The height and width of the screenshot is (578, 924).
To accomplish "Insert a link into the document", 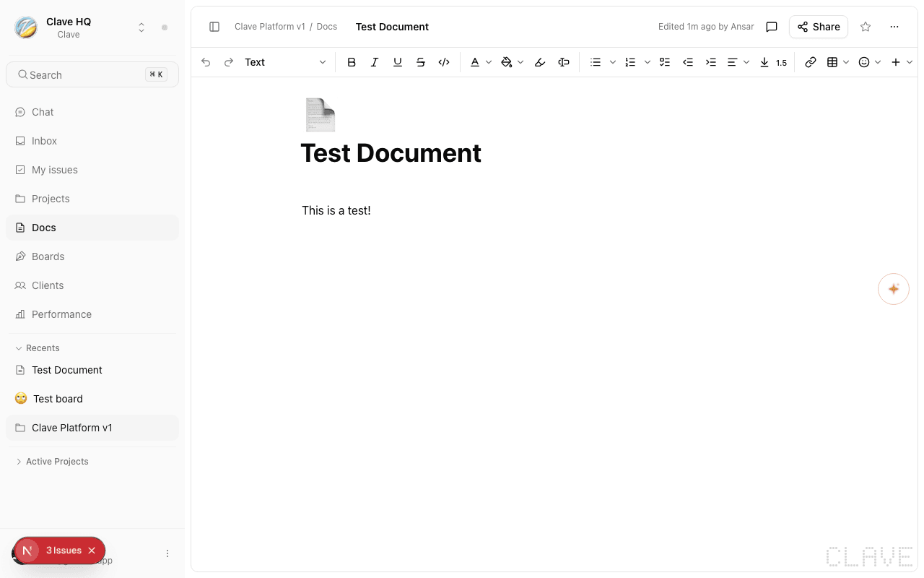I will pos(810,62).
